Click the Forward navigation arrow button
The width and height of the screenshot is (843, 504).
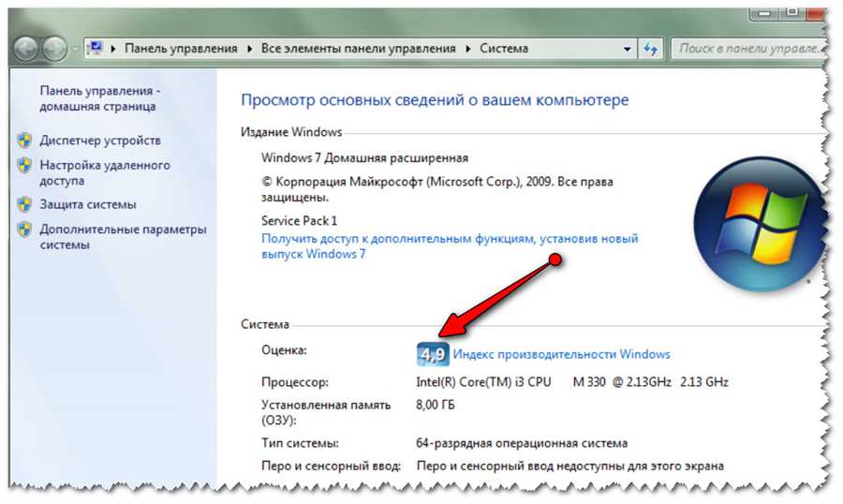(54, 49)
